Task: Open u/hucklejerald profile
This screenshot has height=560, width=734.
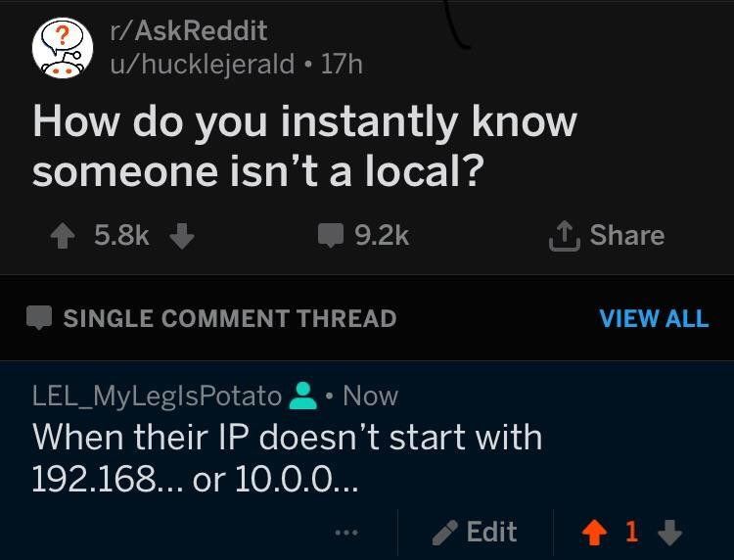Action: [x=203, y=64]
